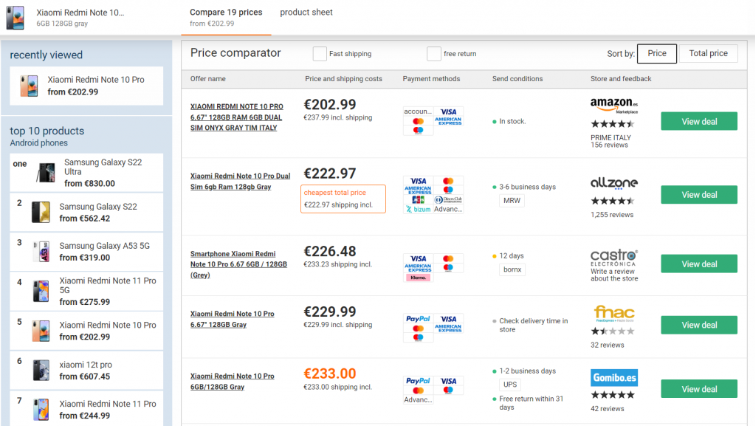Image resolution: width=755 pixels, height=426 pixels.
Task: Click the Payment methods column header
Action: pos(431,78)
